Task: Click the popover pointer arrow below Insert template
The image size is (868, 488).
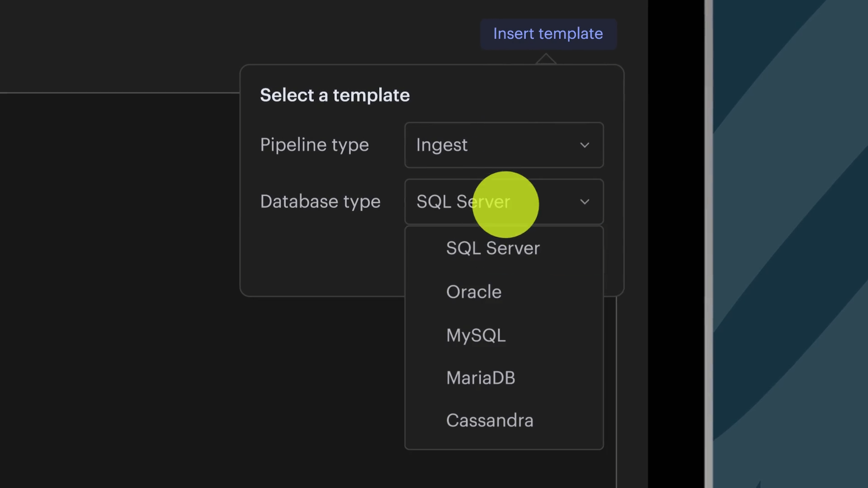Action: (x=546, y=59)
